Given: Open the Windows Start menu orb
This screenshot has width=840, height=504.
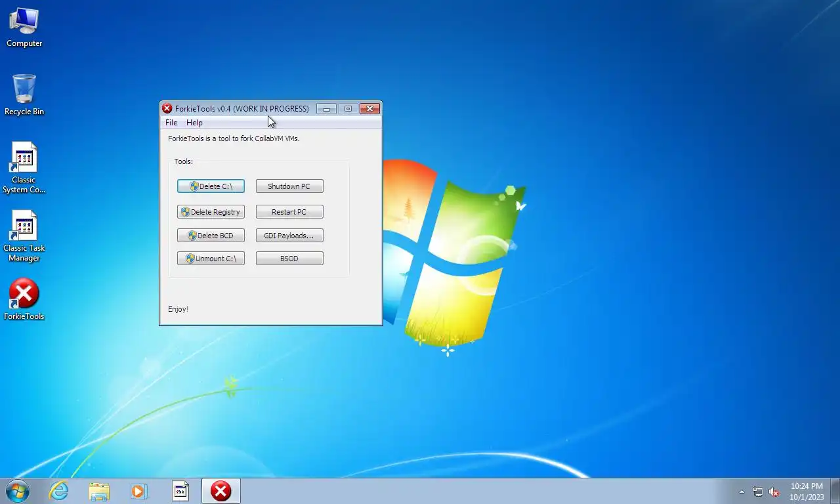Looking at the screenshot, I should coord(18,491).
